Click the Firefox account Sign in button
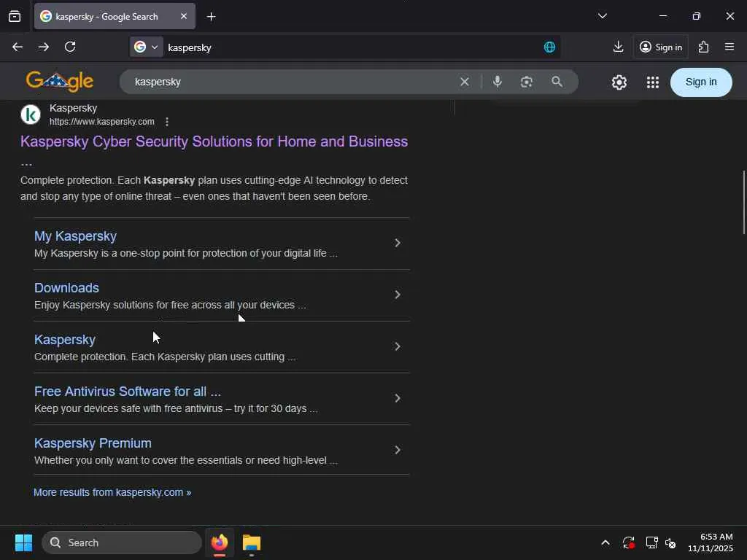This screenshot has height=560, width=747. coord(661,47)
